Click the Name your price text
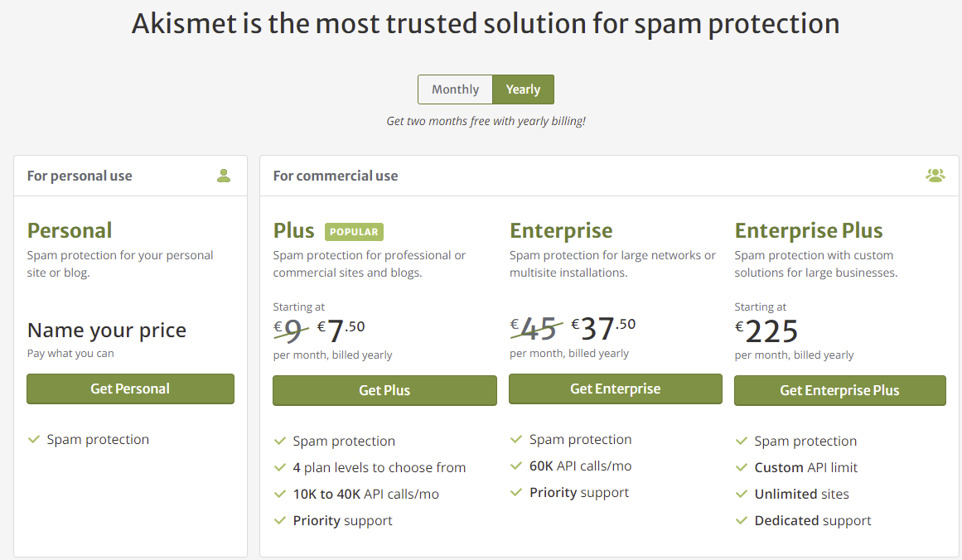The height and width of the screenshot is (560, 962). click(107, 330)
